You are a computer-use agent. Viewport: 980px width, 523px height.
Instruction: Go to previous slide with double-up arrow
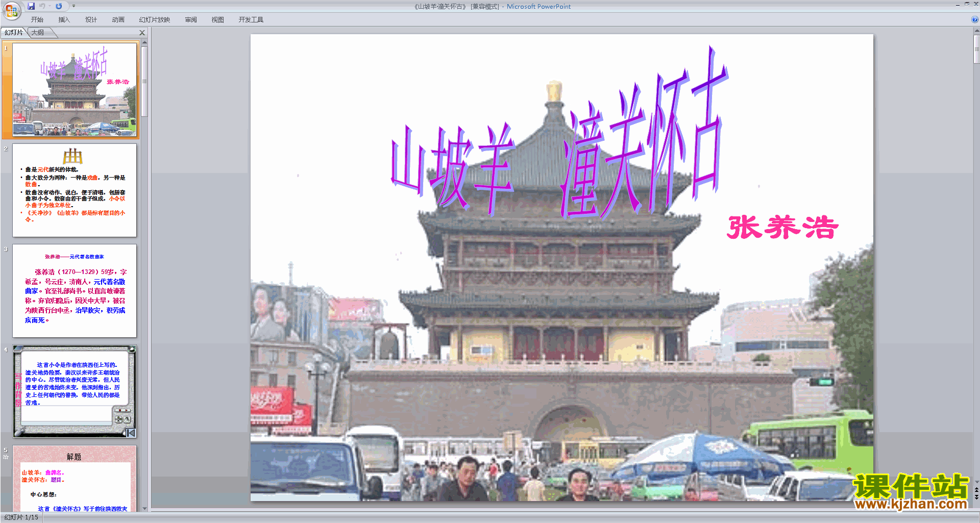pos(976,490)
